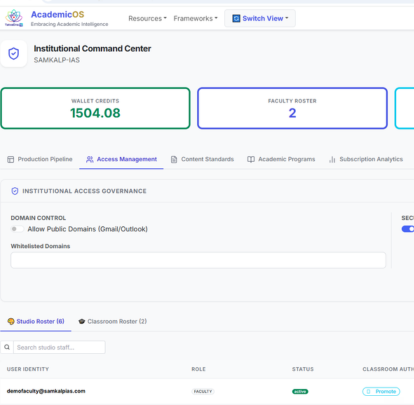Screen dimensions: 414x405
Task: Toggle the blue security switch on right
Action: [x=408, y=229]
